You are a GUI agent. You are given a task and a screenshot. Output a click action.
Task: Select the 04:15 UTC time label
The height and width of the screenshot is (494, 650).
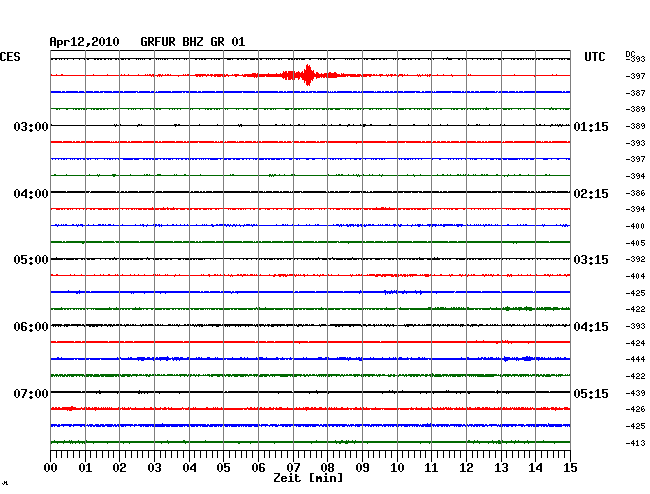click(591, 327)
